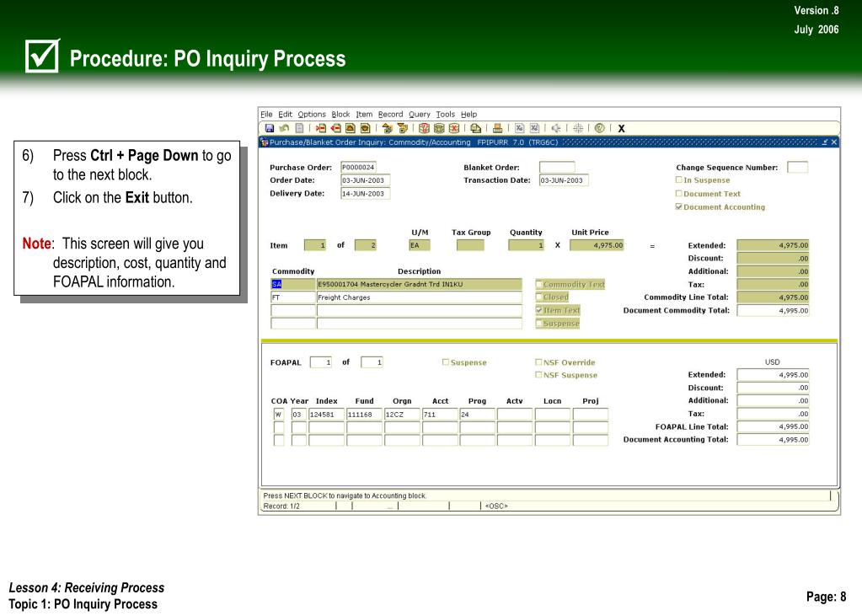Click the Save icon in toolbar

(x=268, y=129)
